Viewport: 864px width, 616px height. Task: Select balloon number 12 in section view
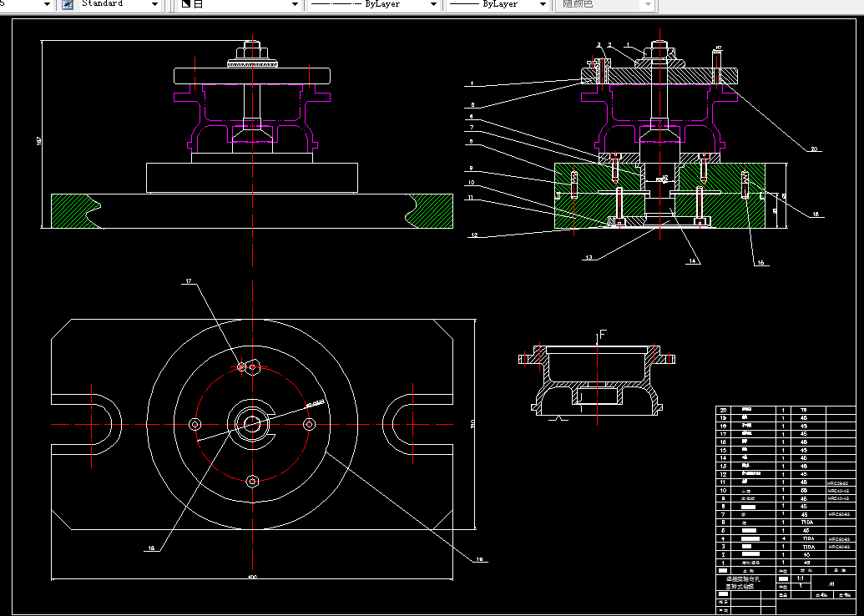pos(474,235)
